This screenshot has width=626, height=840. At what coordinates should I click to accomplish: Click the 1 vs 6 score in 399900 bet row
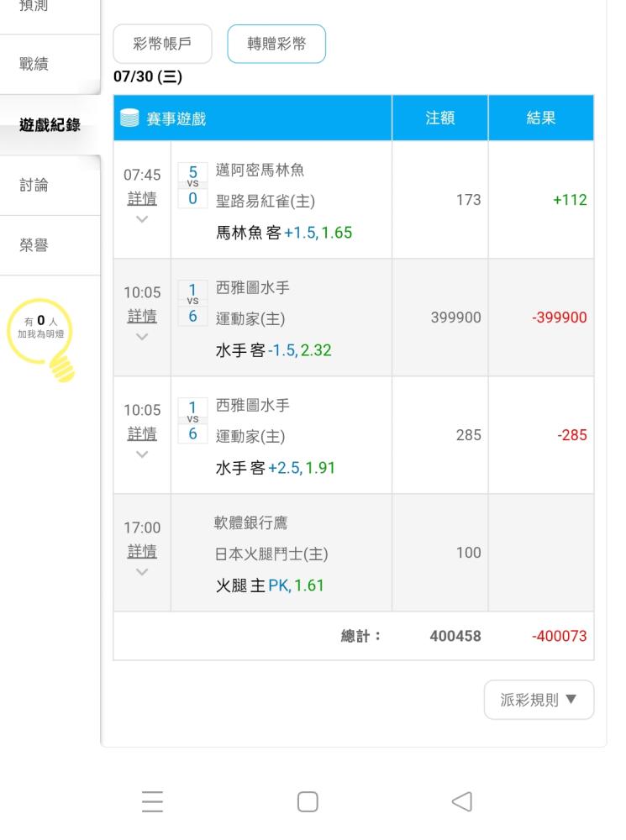192,303
